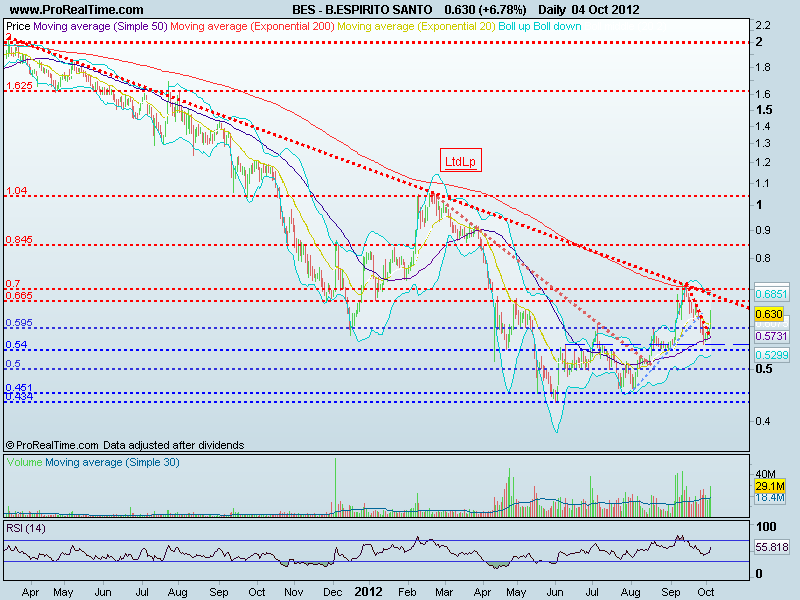The image size is (800, 600).
Task: Click the '0.630 (+6.78%)' quote in the header
Action: pos(485,10)
